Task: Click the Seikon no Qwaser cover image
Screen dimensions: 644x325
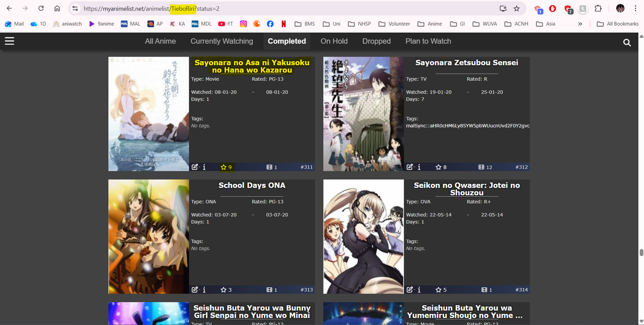Action: click(x=364, y=237)
